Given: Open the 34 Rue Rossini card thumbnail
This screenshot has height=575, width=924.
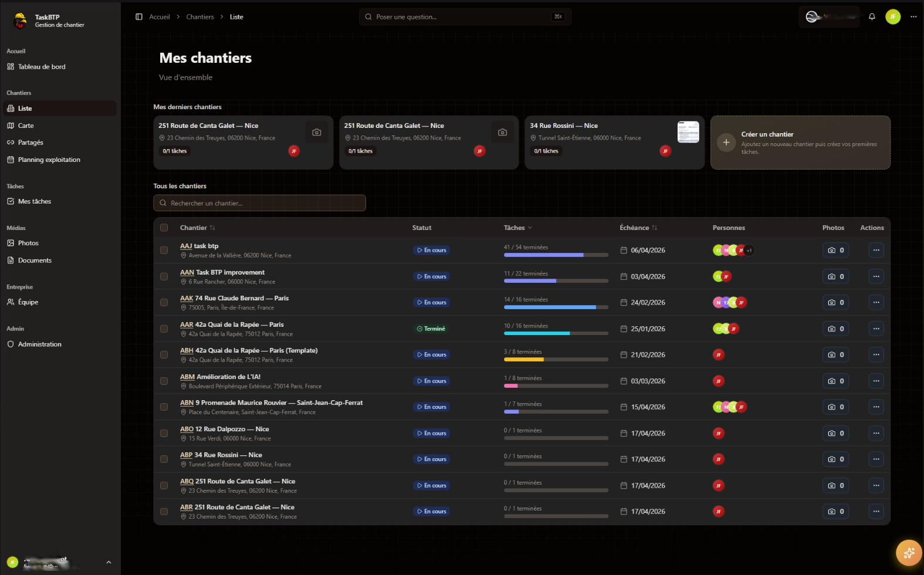Looking at the screenshot, I should 688,132.
